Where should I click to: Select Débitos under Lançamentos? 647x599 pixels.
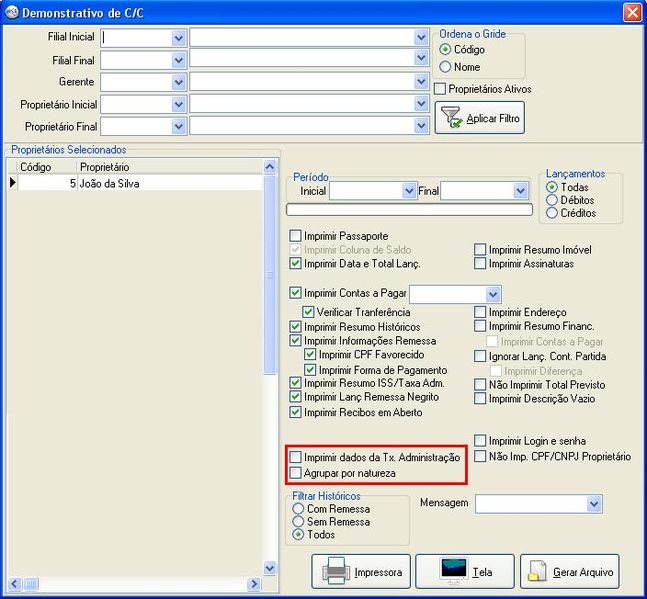coord(552,200)
